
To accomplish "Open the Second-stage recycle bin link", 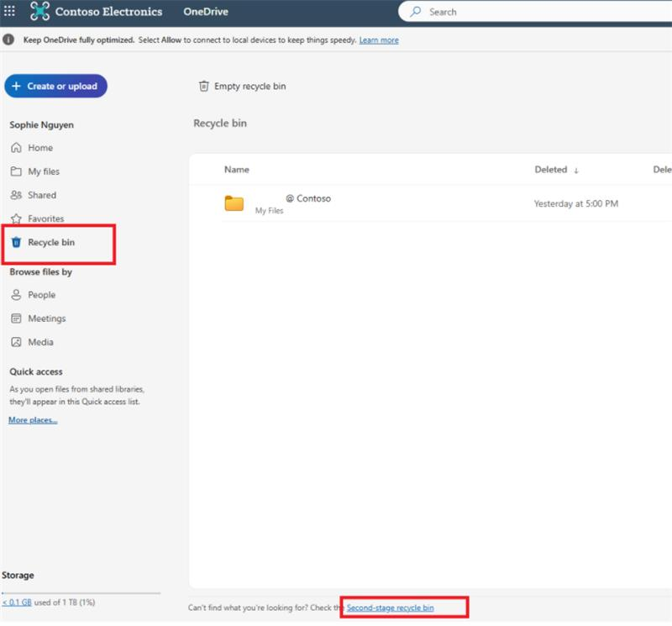I will 390,608.
